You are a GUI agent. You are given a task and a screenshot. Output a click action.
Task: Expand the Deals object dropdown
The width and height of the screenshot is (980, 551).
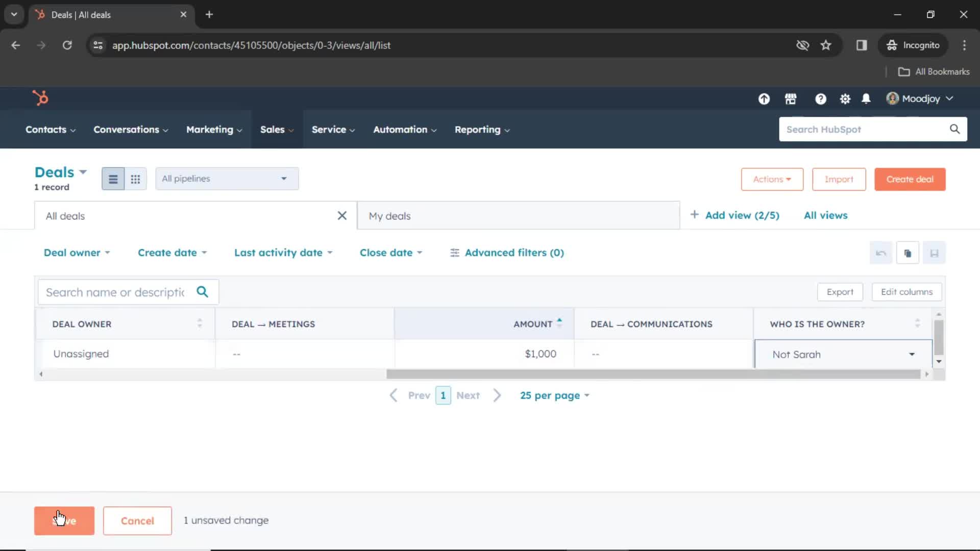pos(61,172)
